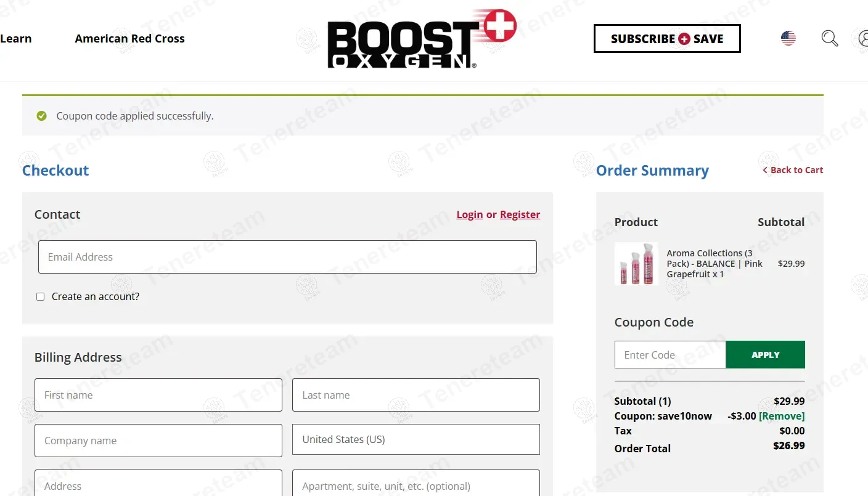Click into the Last name field
The image size is (868, 496).
click(x=416, y=395)
